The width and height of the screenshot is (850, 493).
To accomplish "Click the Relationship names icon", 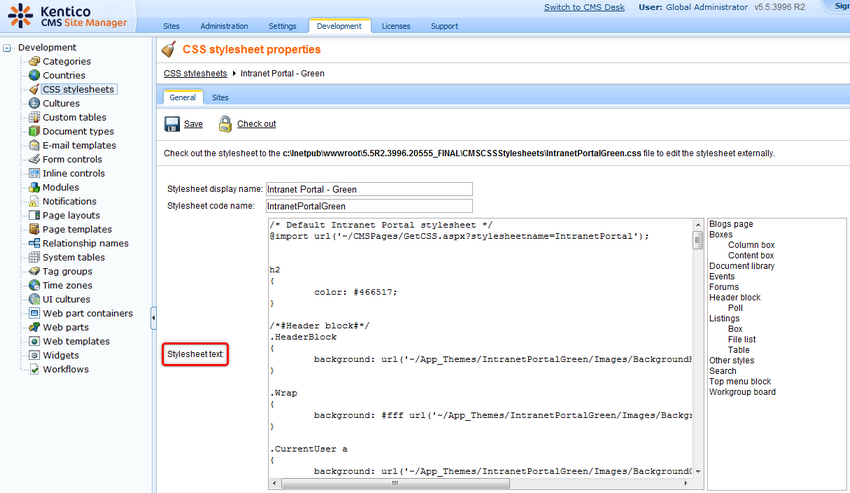I will tap(34, 243).
